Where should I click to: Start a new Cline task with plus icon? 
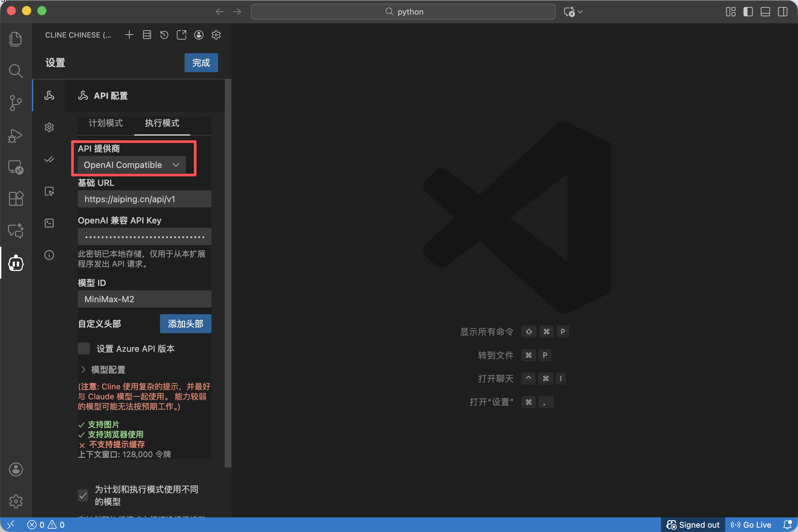(129, 35)
